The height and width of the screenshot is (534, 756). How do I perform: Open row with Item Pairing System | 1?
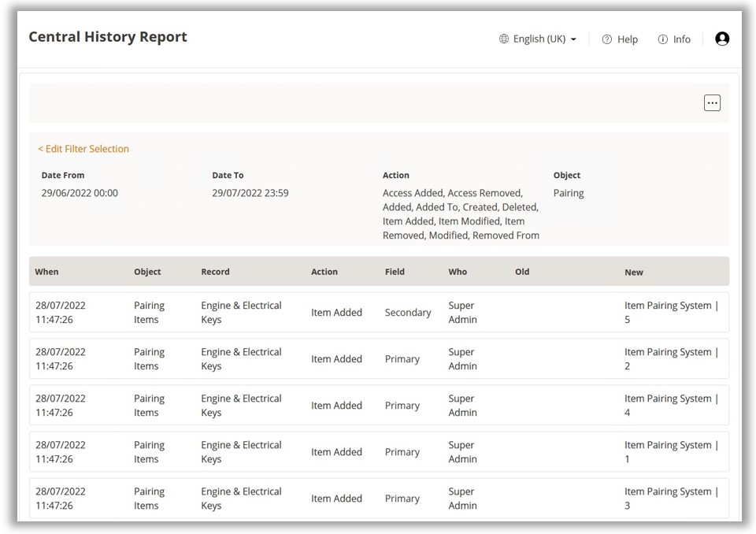[x=379, y=451]
